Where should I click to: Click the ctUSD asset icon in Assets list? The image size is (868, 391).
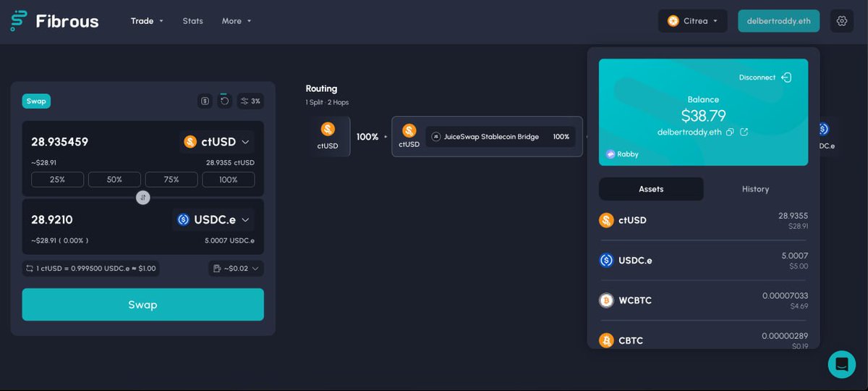606,220
